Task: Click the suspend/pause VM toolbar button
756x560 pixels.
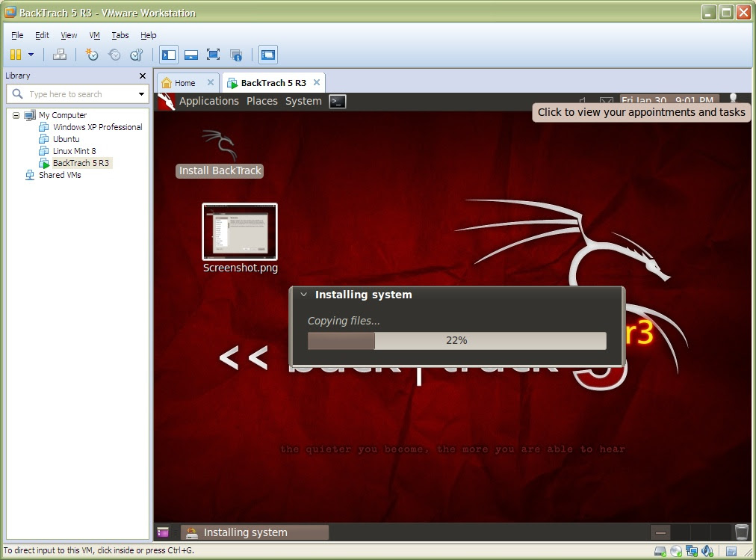Action: [x=16, y=55]
